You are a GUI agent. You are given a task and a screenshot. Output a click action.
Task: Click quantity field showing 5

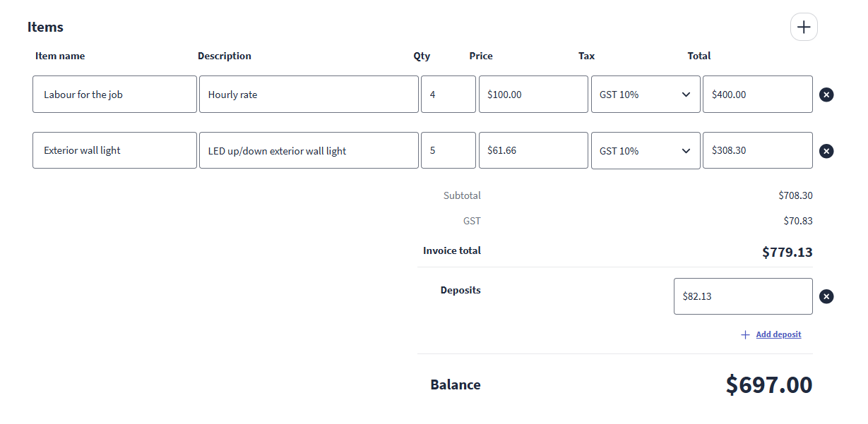[x=448, y=150]
